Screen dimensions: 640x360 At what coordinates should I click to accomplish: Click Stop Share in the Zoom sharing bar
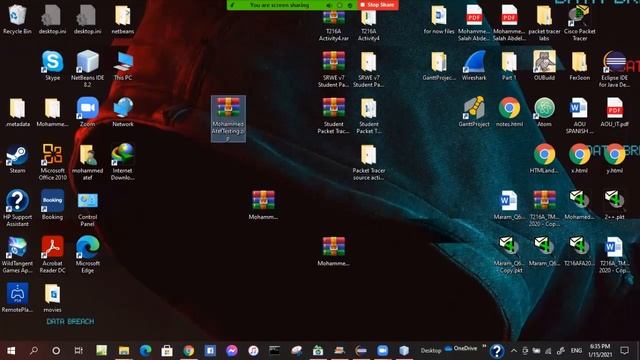[x=378, y=5]
